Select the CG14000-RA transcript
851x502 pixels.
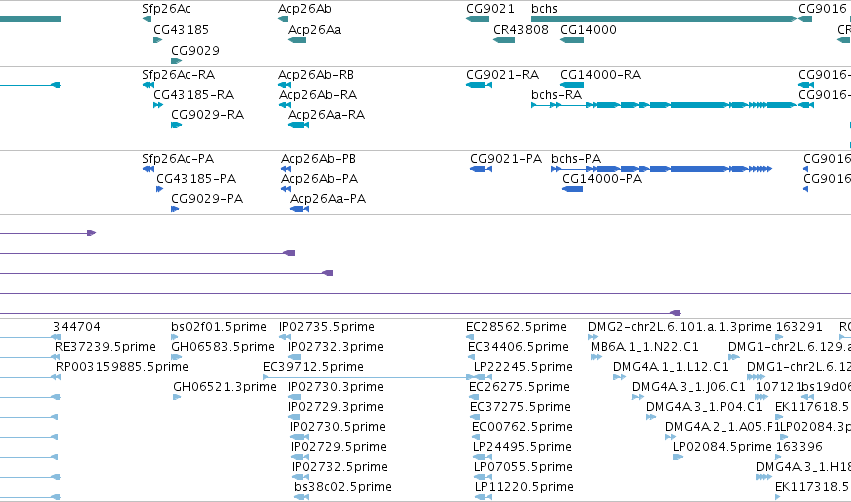point(572,85)
